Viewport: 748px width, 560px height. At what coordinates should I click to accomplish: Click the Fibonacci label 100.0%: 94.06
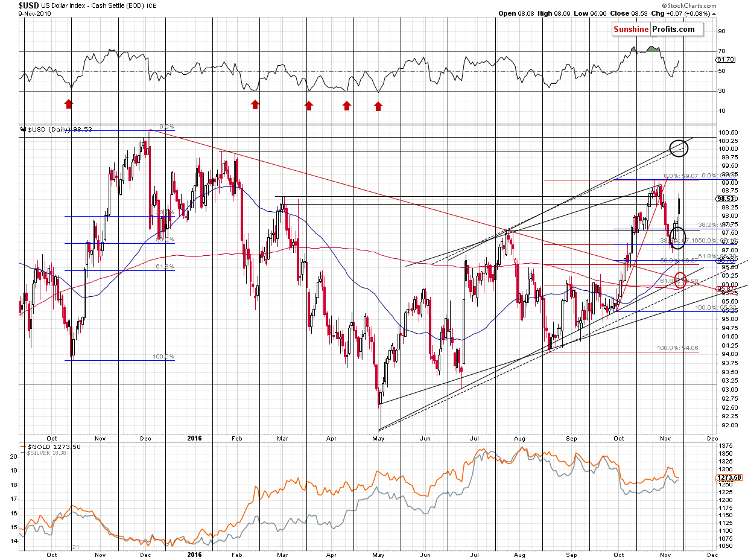point(677,348)
